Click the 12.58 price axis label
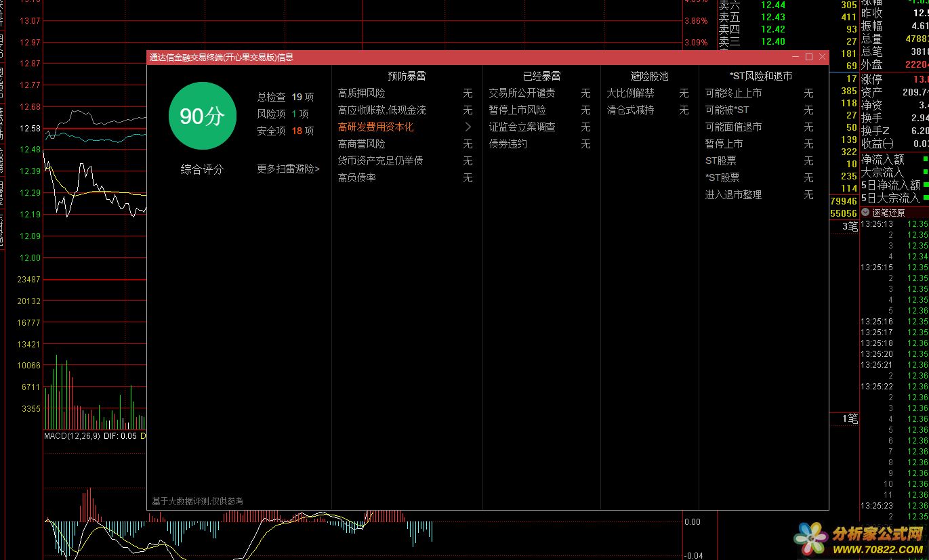 click(30, 128)
